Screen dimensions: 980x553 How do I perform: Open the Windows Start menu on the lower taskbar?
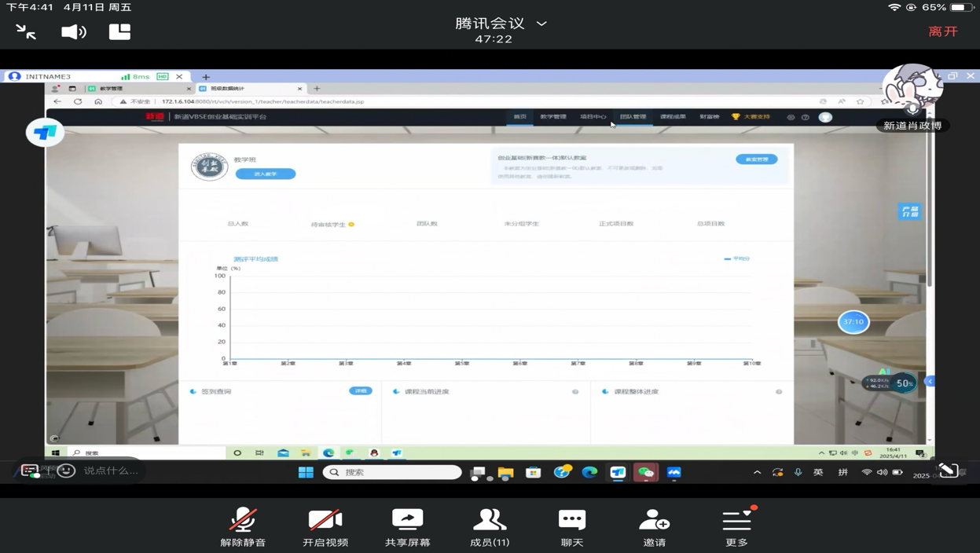click(x=306, y=472)
